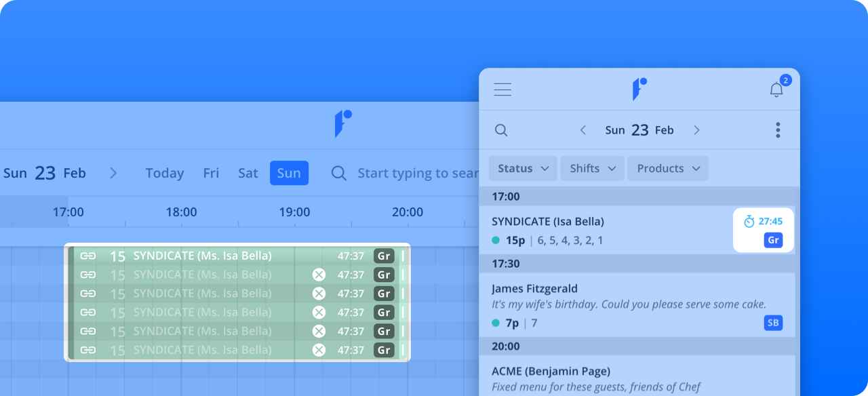Click the X icon on last SYNDICATE row
Screen dimensions: 868x396
pyautogui.click(x=319, y=350)
